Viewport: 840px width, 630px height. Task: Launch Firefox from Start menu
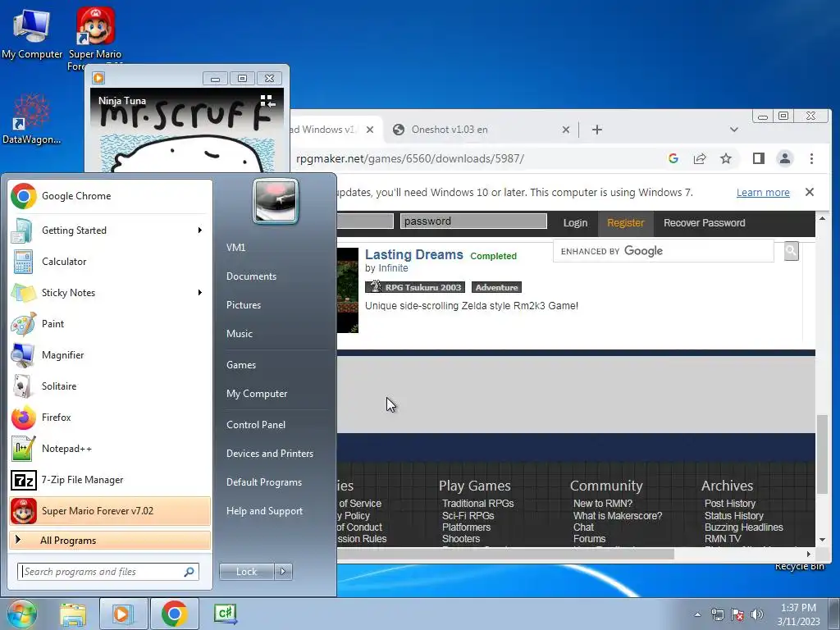click(x=110, y=417)
